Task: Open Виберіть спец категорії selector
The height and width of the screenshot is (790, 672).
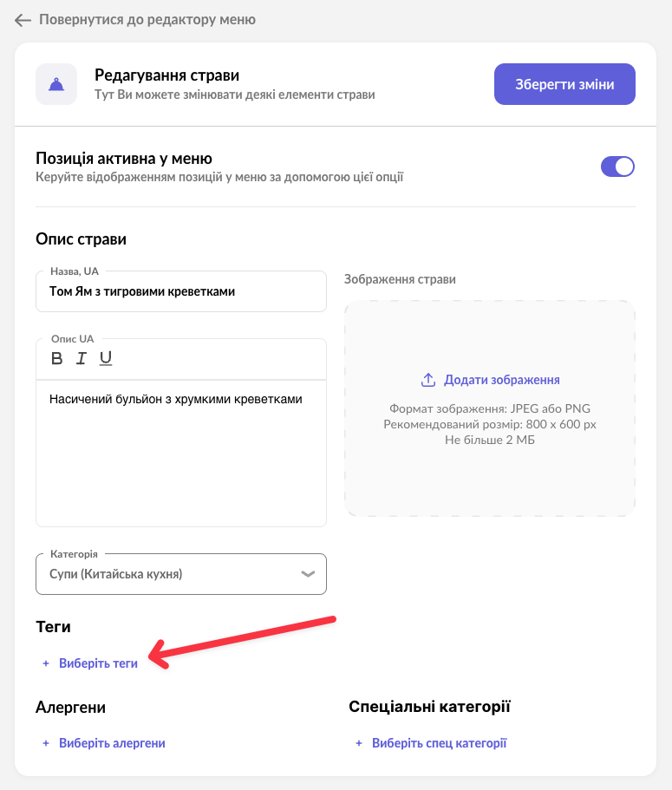Action: [439, 743]
